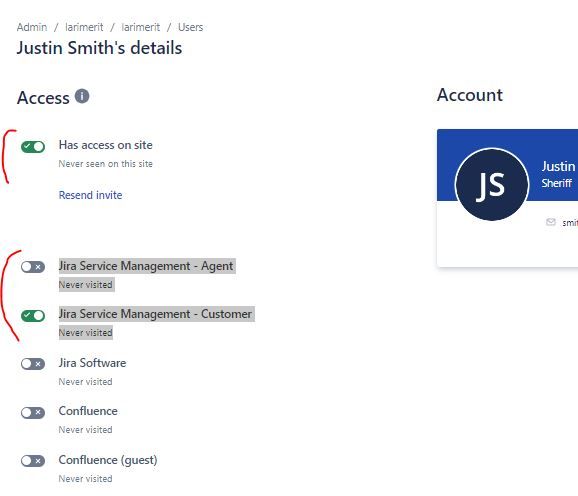Navigate to Users breadcrumb
The width and height of the screenshot is (578, 496).
(190, 27)
